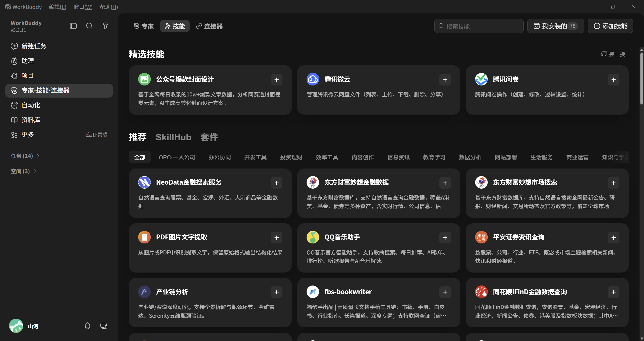The height and width of the screenshot is (341, 644).
Task: Add the 同花顺iFinD金融数据查询 skill with plus
Action: [x=614, y=292]
